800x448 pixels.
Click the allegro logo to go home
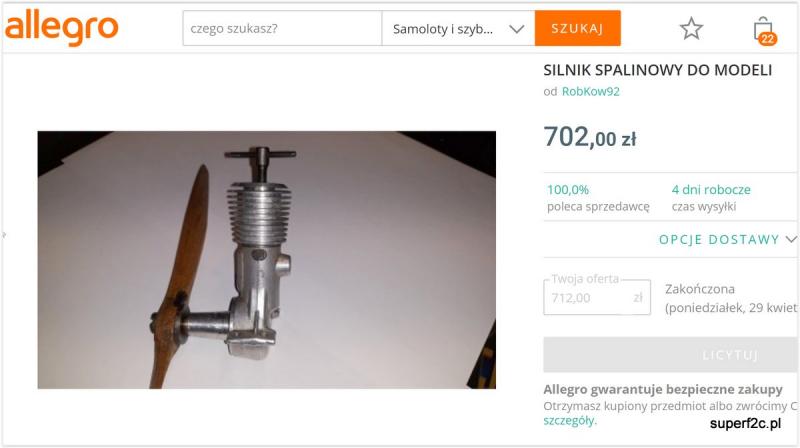point(61,28)
